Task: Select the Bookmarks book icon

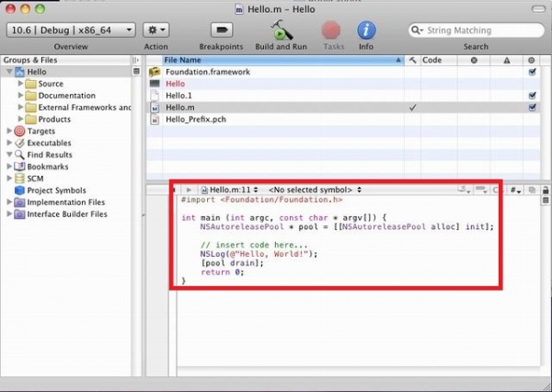Action: pyautogui.click(x=19, y=167)
